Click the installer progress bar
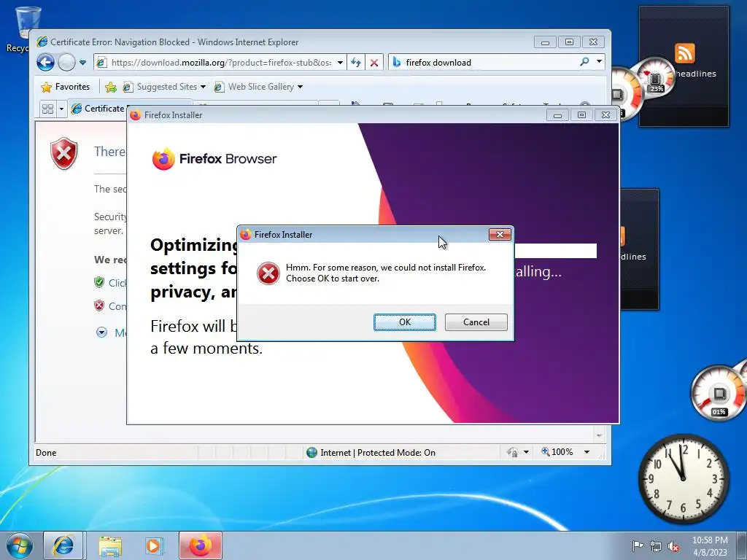Viewport: 747px width, 560px height. point(555,251)
